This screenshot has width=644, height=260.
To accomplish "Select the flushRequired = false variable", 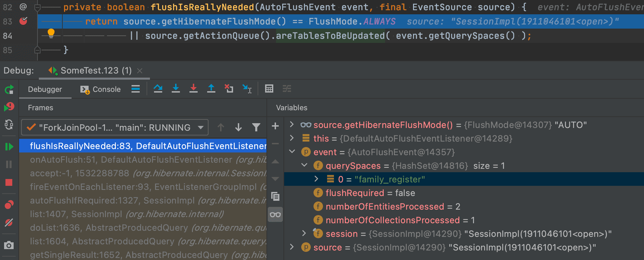I will click(x=370, y=193).
